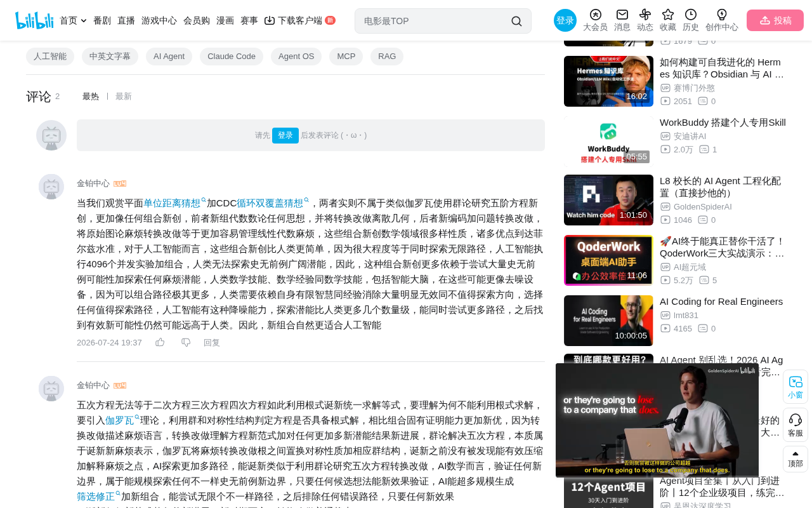Open uploader lmt831
Image resolution: width=812 pixels, height=508 pixels.
click(686, 316)
